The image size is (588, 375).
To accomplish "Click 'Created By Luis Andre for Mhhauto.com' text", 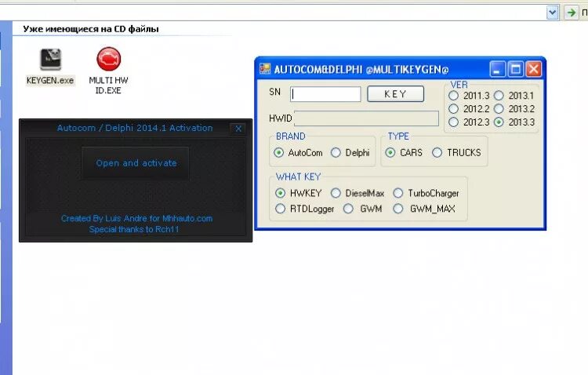I will [137, 218].
